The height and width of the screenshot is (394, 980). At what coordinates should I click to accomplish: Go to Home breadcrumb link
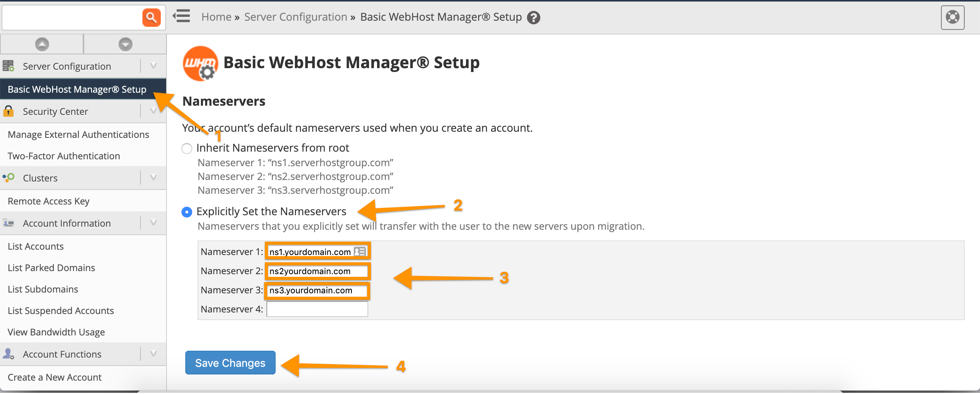[216, 17]
